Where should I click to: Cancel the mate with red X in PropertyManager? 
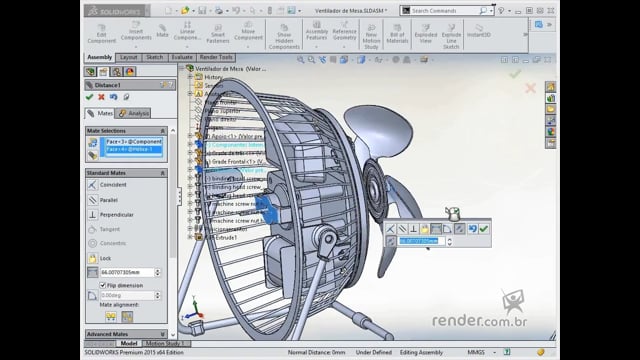(x=101, y=97)
